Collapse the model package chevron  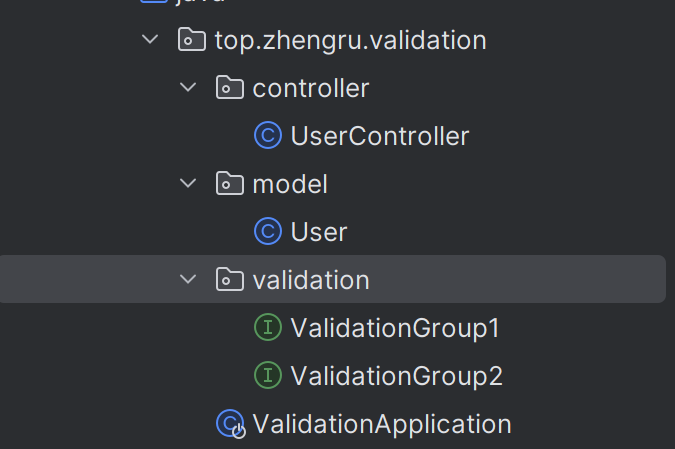(x=188, y=184)
